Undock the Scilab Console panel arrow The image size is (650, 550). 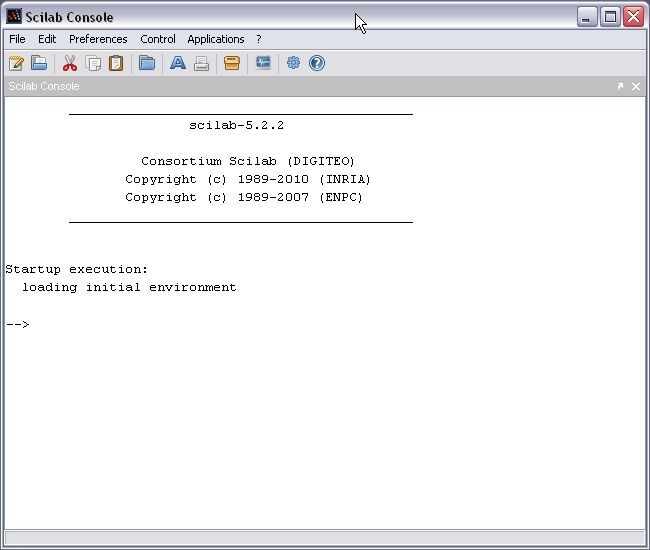tap(620, 86)
